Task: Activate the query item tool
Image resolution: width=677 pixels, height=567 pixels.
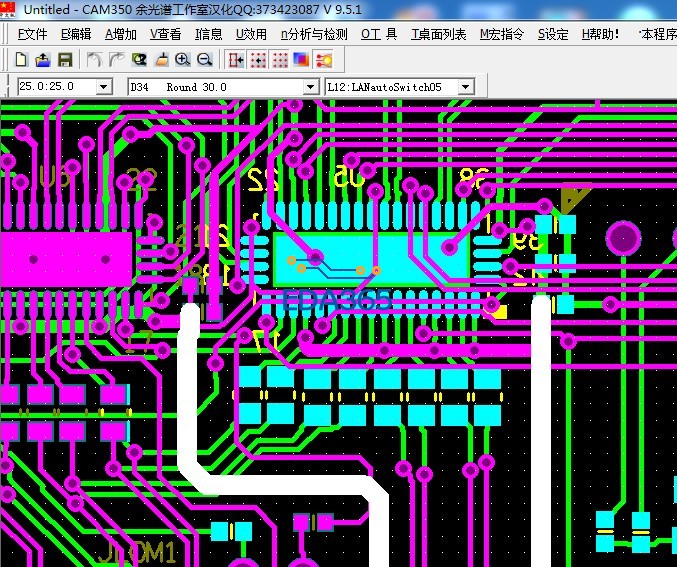Action: click(x=139, y=60)
